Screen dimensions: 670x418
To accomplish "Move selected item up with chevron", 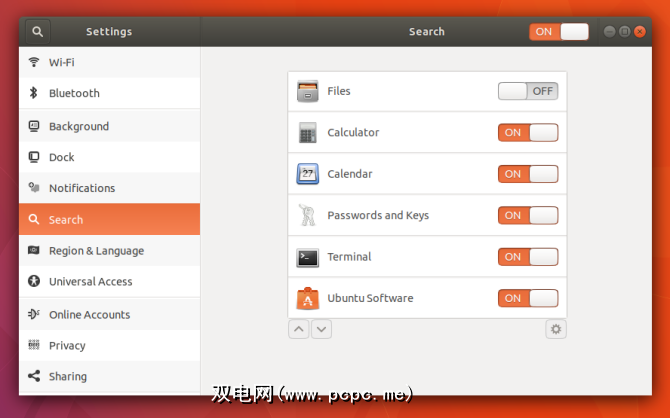I will click(x=299, y=330).
